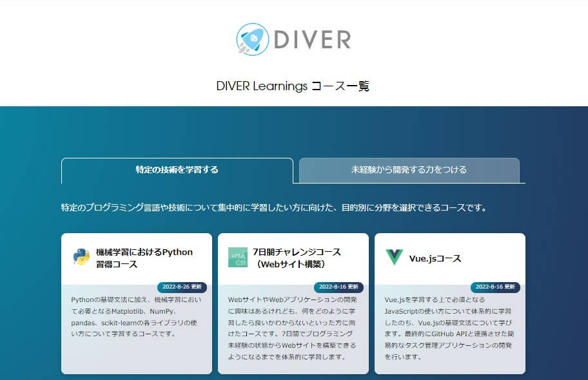Open the 7日間チャレンジコース(Webサイト構築) title

point(296,258)
